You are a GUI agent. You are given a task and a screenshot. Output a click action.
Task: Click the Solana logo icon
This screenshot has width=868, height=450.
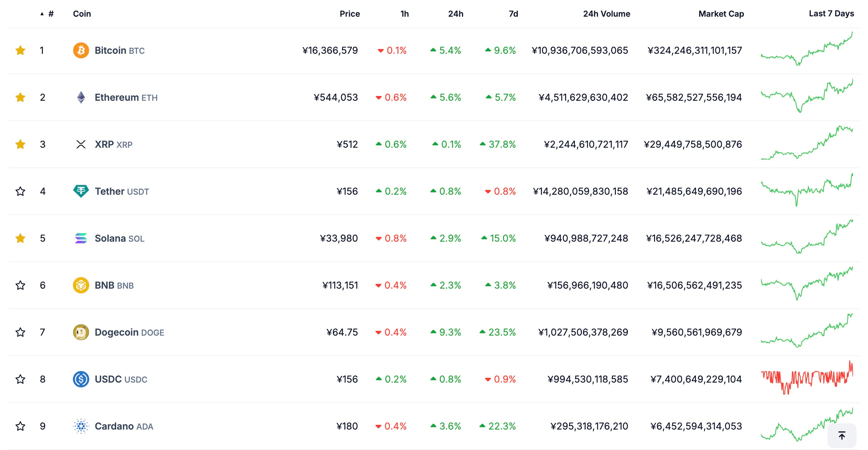[x=81, y=238]
